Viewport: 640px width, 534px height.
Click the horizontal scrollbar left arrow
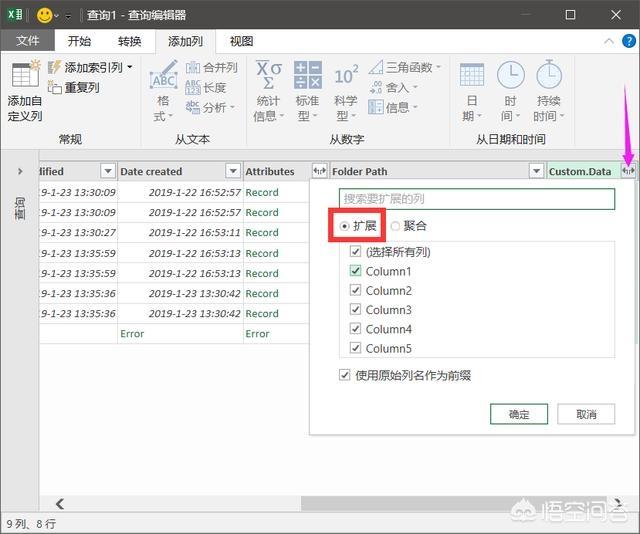[x=60, y=504]
